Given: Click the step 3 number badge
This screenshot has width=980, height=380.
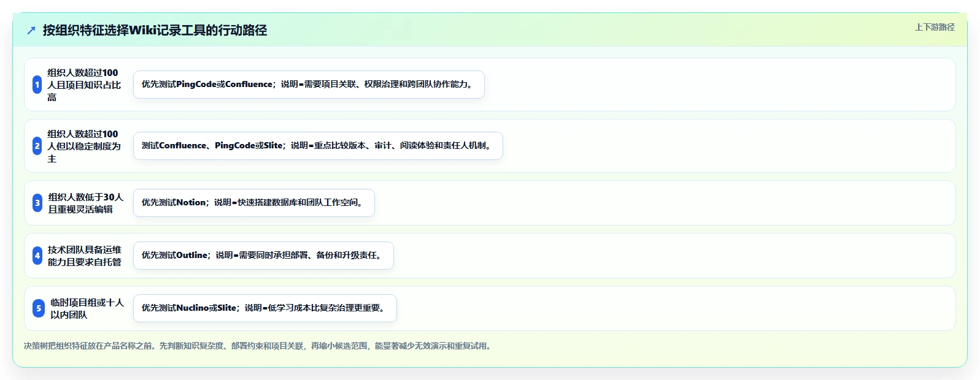Looking at the screenshot, I should 37,203.
